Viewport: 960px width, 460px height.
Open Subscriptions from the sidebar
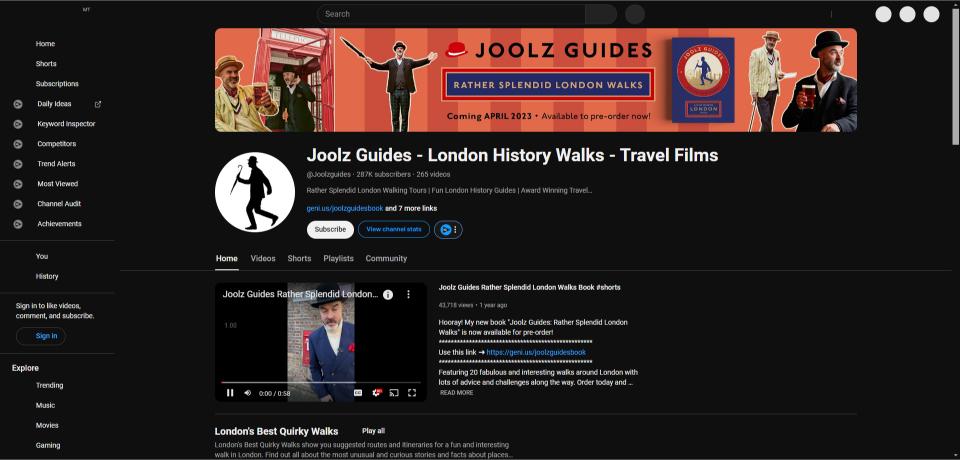(x=57, y=84)
